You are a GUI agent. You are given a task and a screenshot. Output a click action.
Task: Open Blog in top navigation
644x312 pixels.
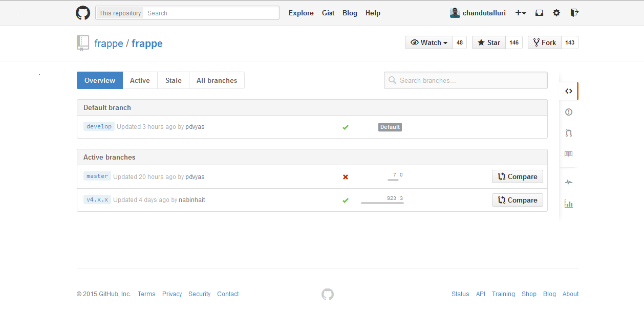(350, 13)
